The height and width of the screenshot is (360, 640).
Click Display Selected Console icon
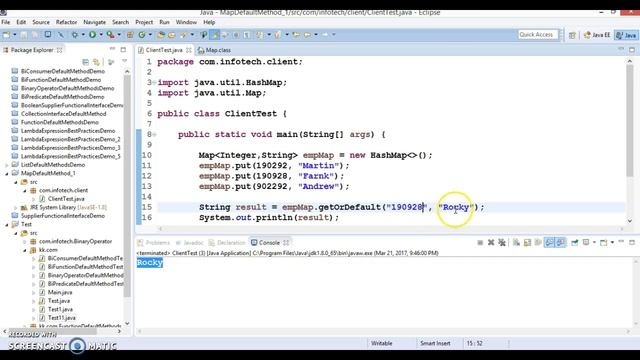(586, 242)
